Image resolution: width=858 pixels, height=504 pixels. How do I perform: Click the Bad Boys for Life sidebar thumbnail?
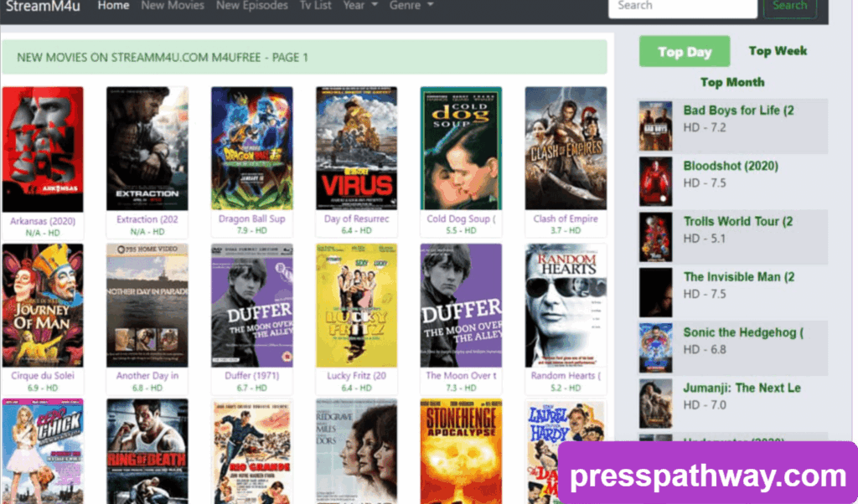tap(655, 126)
